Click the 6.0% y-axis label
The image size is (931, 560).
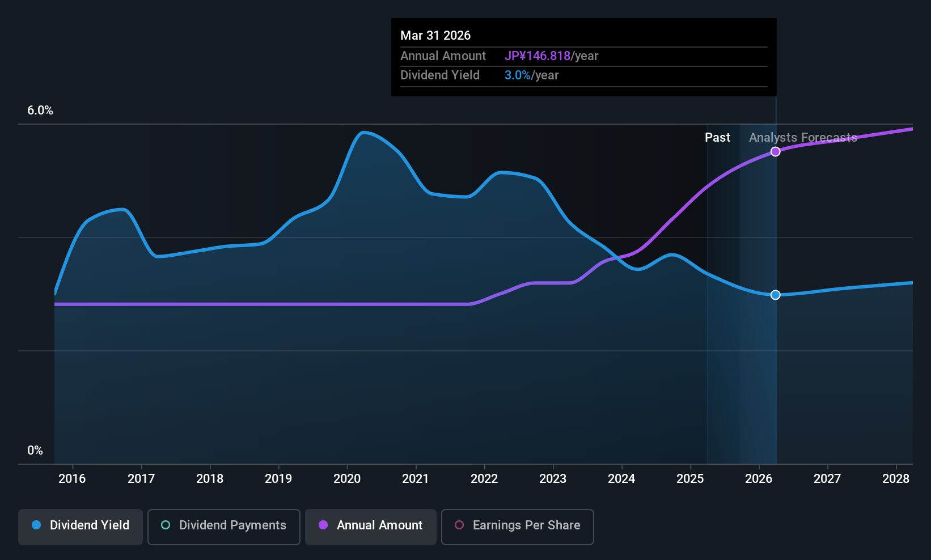click(x=40, y=111)
